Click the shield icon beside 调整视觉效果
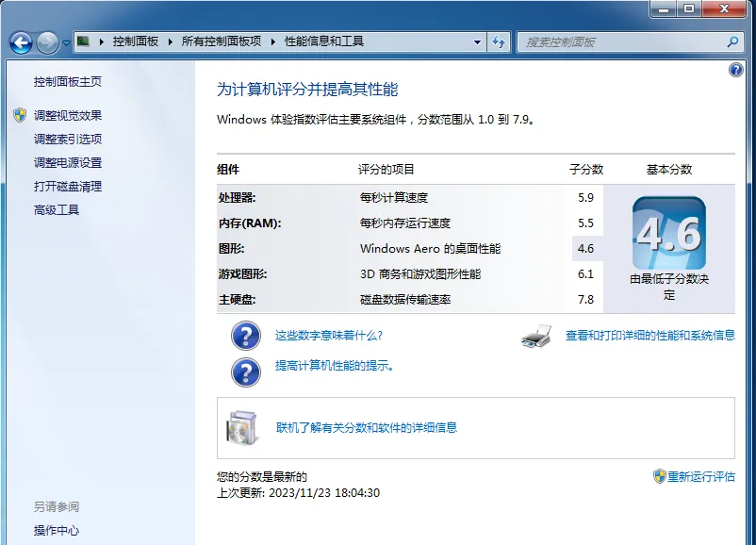Viewport: 756px width, 545px height. click(x=21, y=116)
